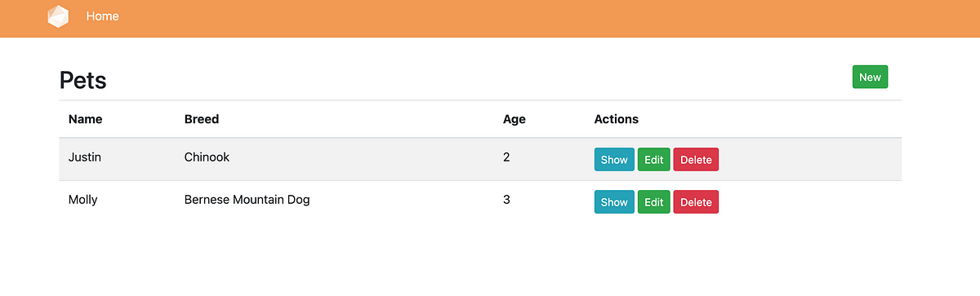The height and width of the screenshot is (296, 980).
Task: Click the Breed column header
Action: coord(202,119)
